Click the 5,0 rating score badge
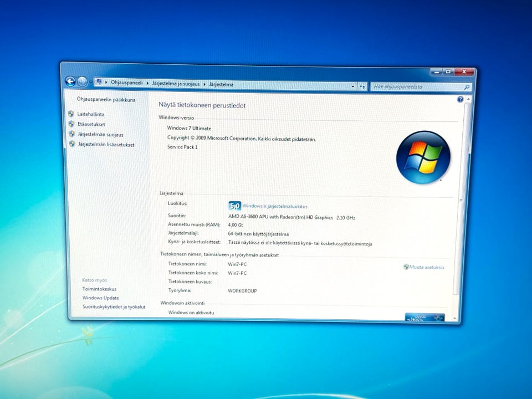 (235, 206)
